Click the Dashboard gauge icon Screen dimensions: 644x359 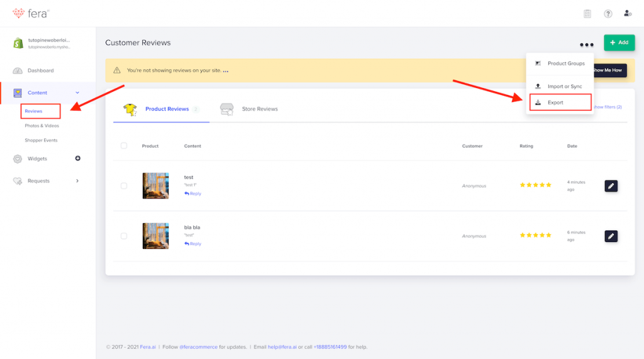coord(18,70)
